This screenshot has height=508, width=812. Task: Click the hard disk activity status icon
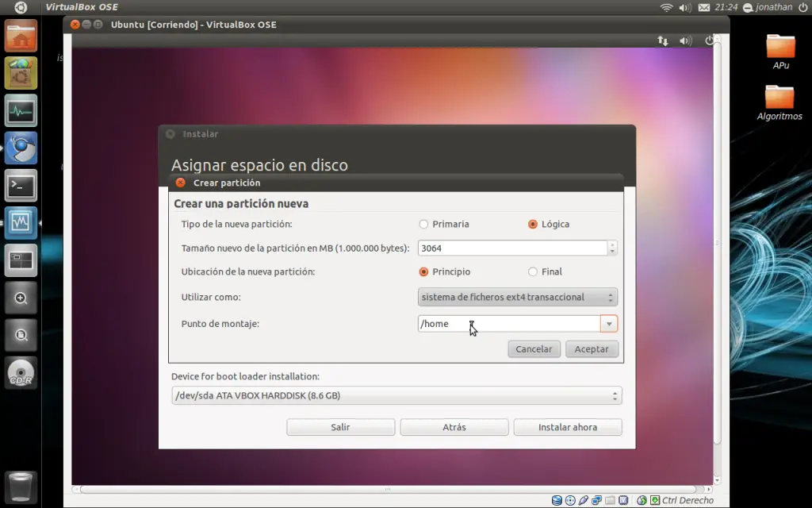tap(557, 500)
